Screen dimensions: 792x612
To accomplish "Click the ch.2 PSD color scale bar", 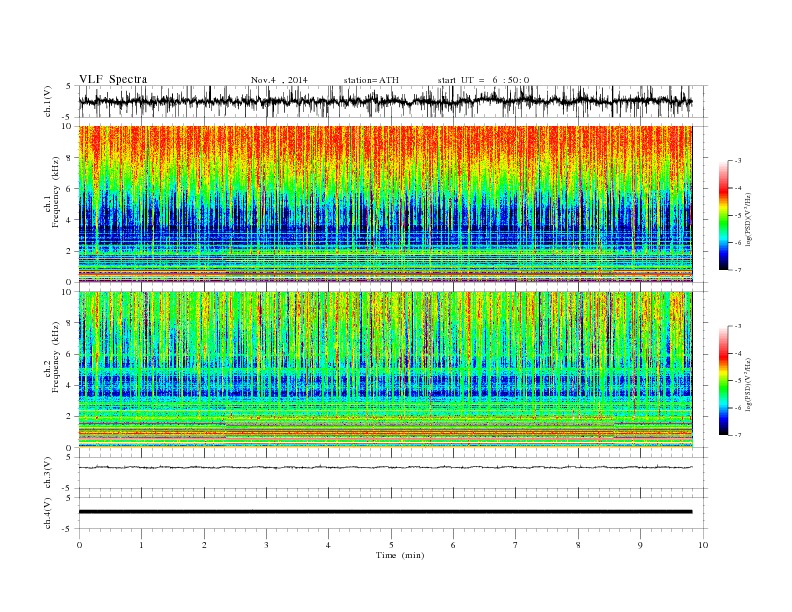I will (x=724, y=380).
